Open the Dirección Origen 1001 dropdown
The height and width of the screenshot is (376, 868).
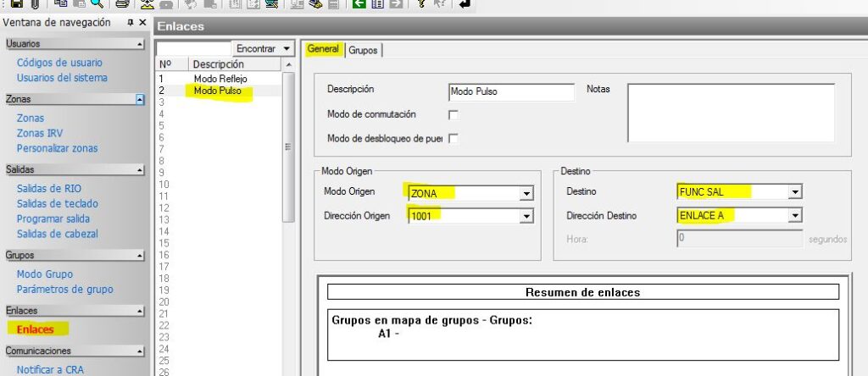526,216
